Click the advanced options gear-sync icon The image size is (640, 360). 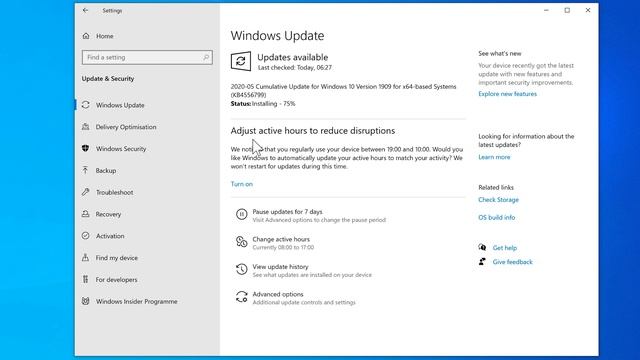(x=242, y=297)
